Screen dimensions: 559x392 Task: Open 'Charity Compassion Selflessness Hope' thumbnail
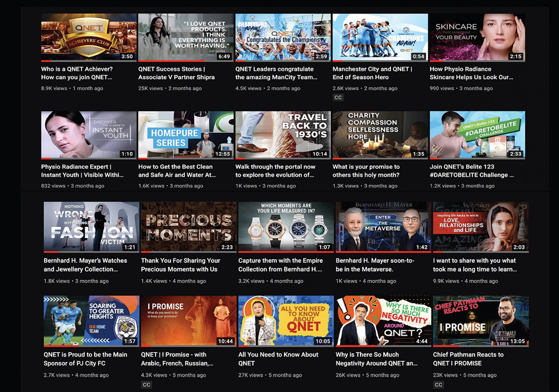pos(380,135)
